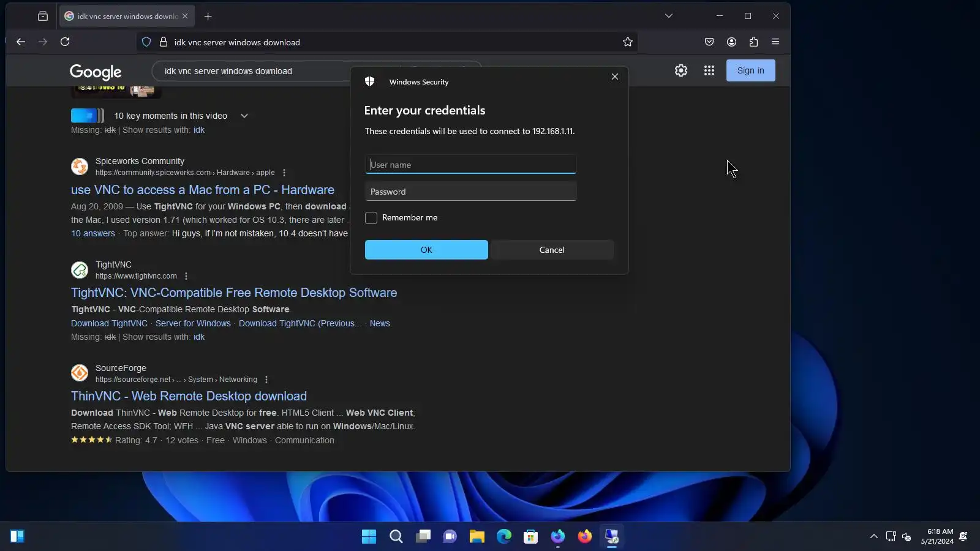The height and width of the screenshot is (551, 980).
Task: Reload the page in Firefox
Action: click(x=65, y=42)
